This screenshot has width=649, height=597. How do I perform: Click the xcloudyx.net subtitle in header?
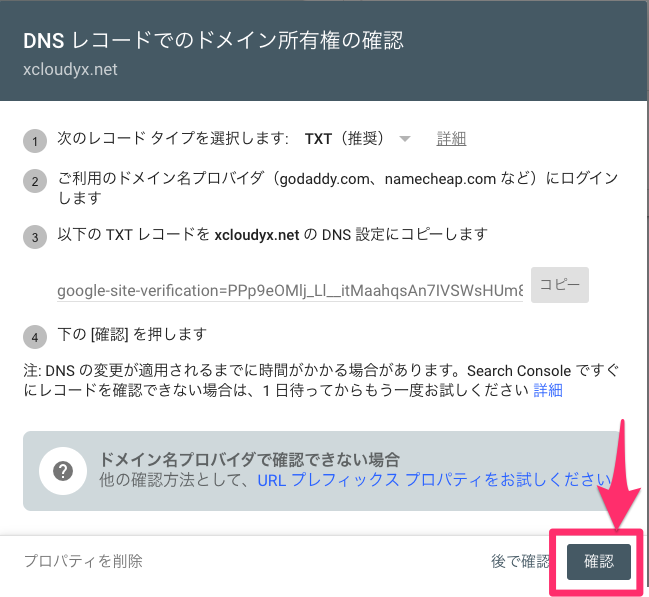[70, 70]
